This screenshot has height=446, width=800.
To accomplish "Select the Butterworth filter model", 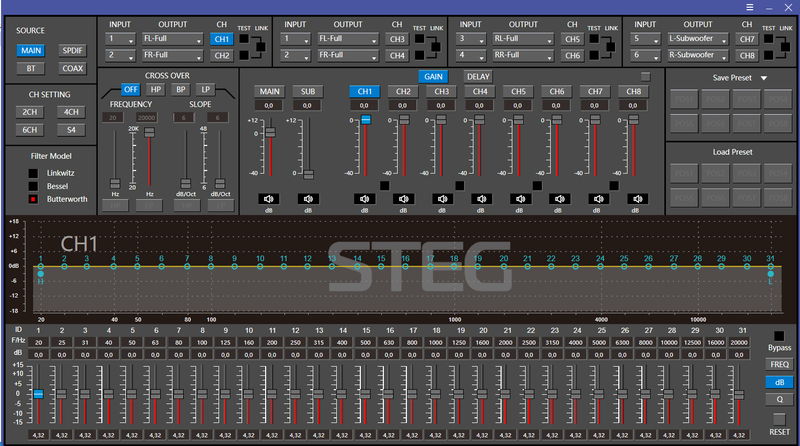I will pyautogui.click(x=33, y=199).
